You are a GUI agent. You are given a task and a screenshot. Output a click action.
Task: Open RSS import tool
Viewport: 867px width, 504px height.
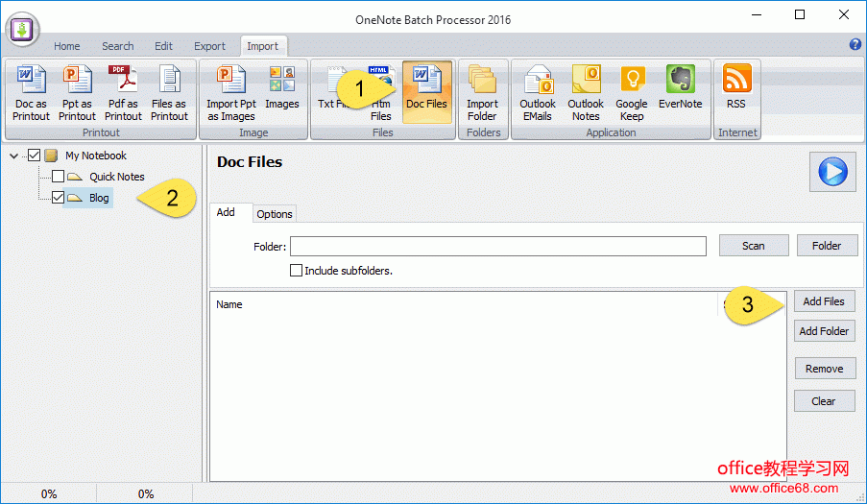[736, 88]
